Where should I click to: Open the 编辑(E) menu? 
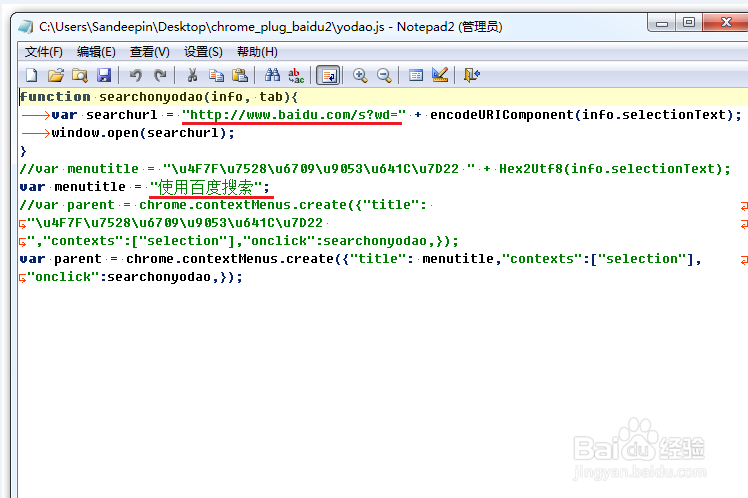[x=96, y=52]
